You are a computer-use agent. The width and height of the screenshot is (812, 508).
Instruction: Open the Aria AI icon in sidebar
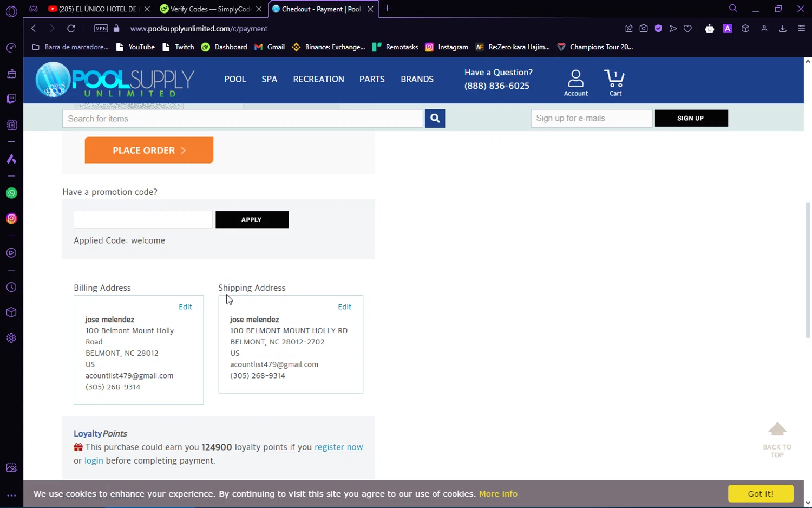11,159
